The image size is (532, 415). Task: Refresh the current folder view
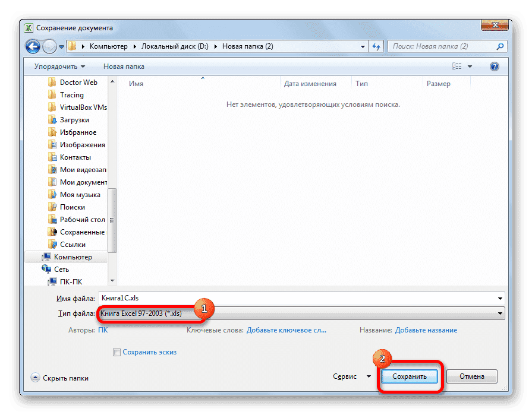pyautogui.click(x=377, y=46)
